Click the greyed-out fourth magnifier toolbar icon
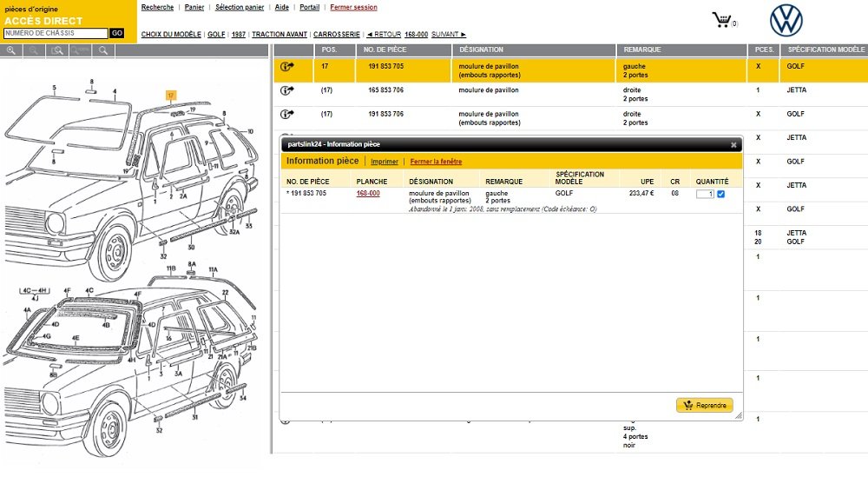The width and height of the screenshot is (868, 477). click(x=80, y=50)
